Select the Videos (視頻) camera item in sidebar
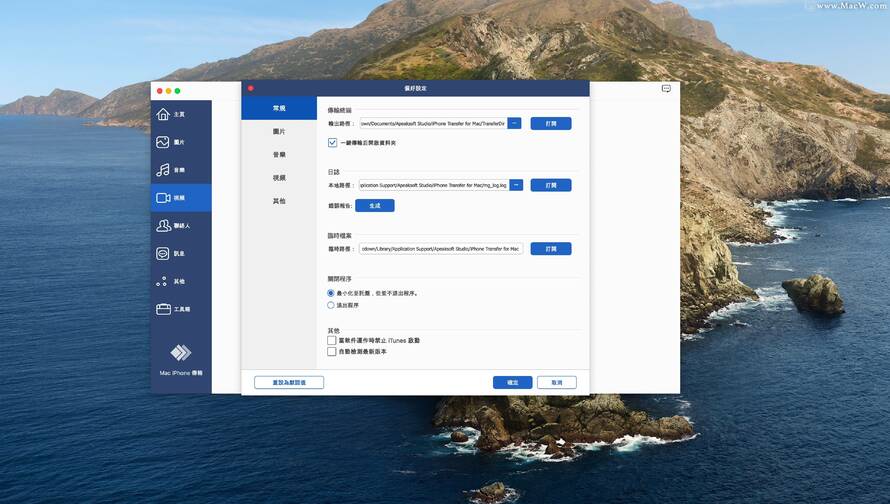 pos(180,198)
